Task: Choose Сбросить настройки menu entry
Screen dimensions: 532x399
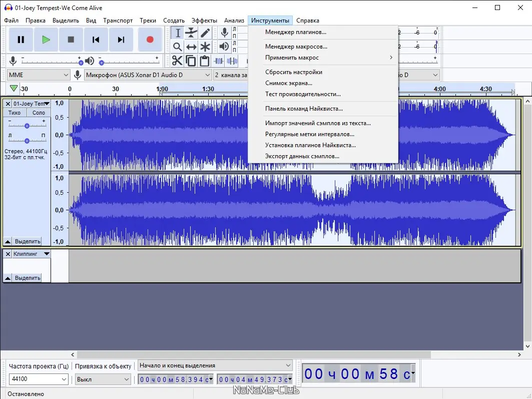Action: 323,72
